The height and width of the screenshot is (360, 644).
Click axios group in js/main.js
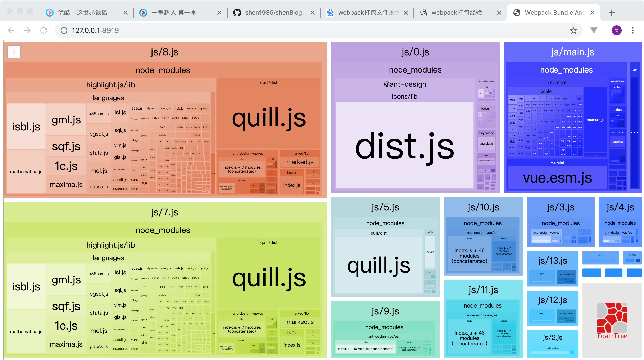click(617, 110)
